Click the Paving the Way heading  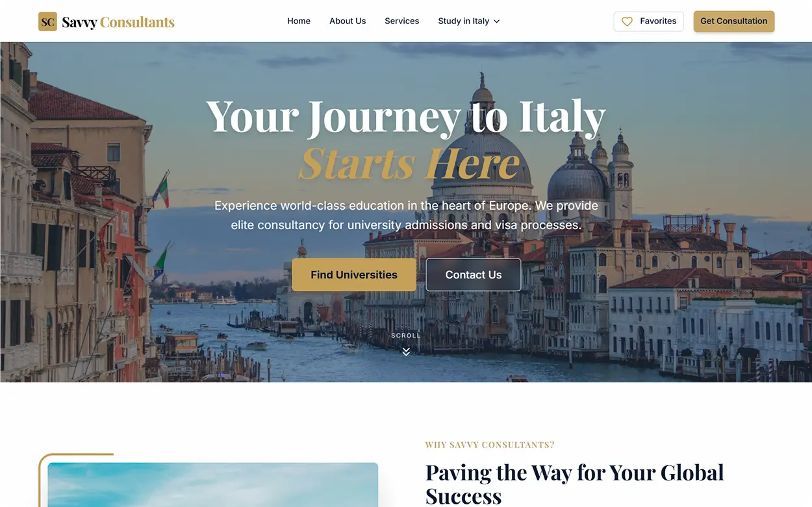pos(575,484)
